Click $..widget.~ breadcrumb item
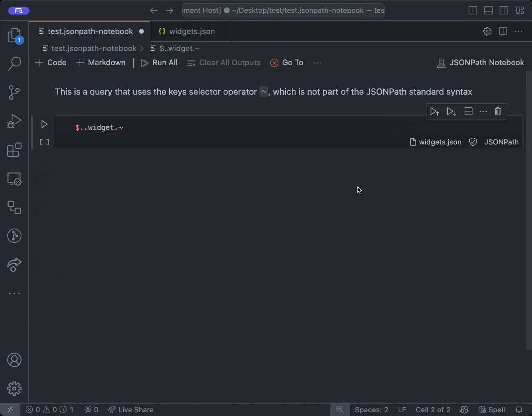The height and width of the screenshot is (416, 532). click(175, 49)
